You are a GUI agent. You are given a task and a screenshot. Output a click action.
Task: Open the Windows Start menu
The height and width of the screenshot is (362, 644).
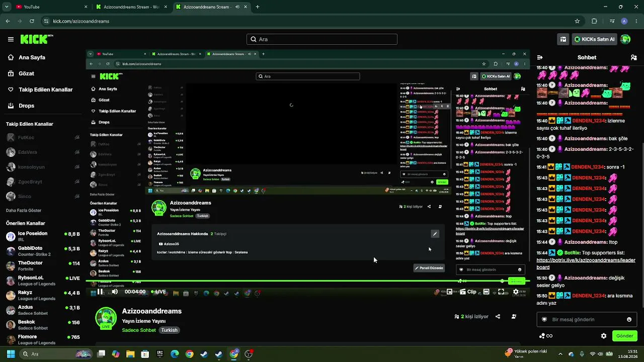[x=11, y=354]
